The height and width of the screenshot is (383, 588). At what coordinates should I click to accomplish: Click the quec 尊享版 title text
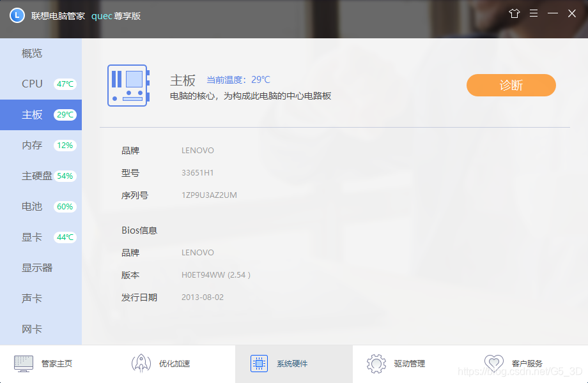coord(116,16)
